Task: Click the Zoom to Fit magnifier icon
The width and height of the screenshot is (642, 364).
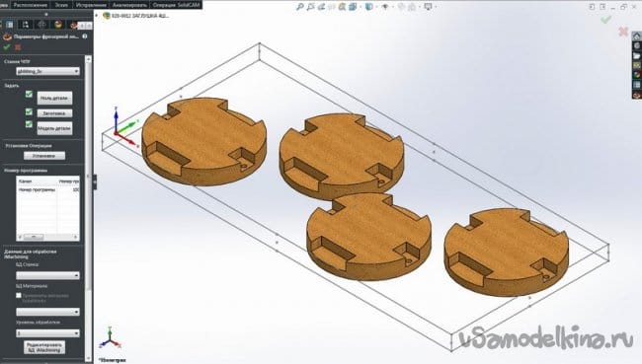Action: [299, 7]
